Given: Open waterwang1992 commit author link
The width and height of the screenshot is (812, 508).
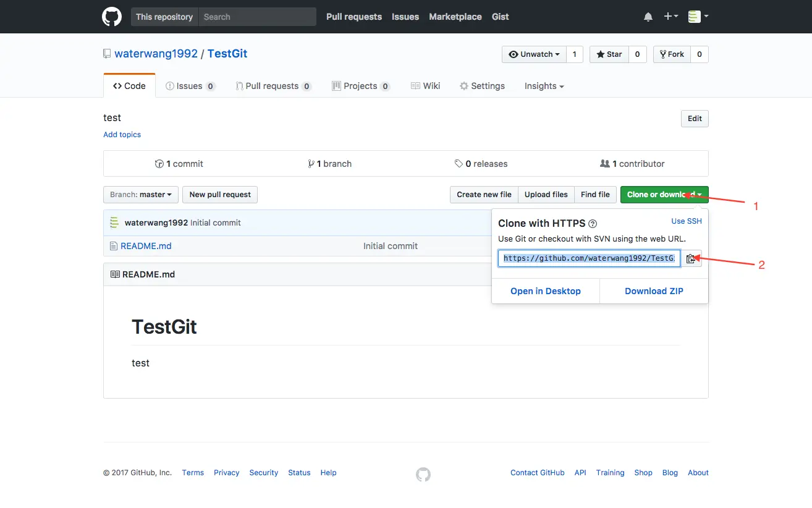Looking at the screenshot, I should 156,222.
